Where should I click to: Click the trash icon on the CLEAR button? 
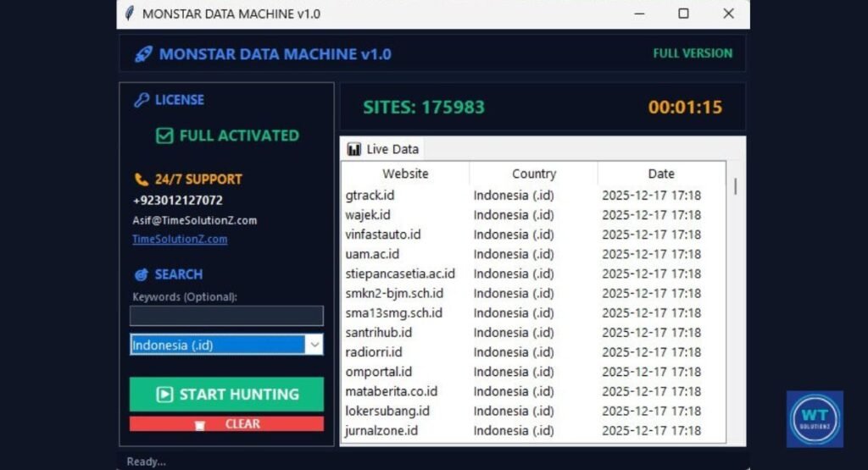click(x=200, y=424)
